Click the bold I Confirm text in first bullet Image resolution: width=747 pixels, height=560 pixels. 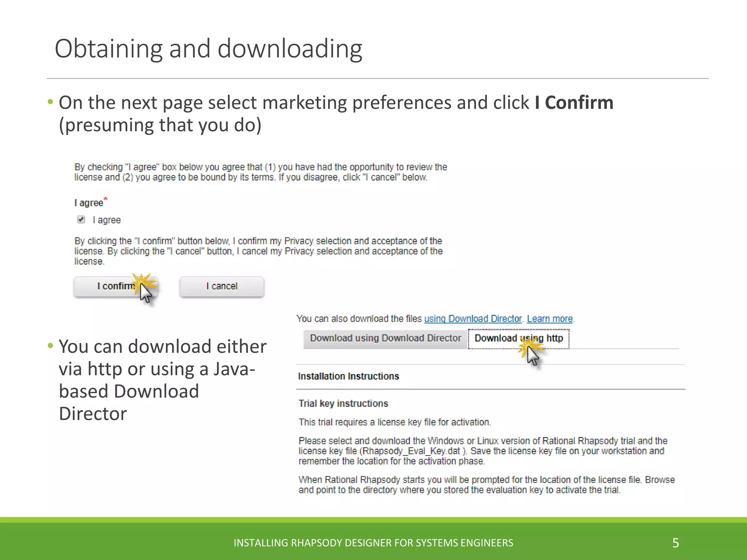coord(574,102)
